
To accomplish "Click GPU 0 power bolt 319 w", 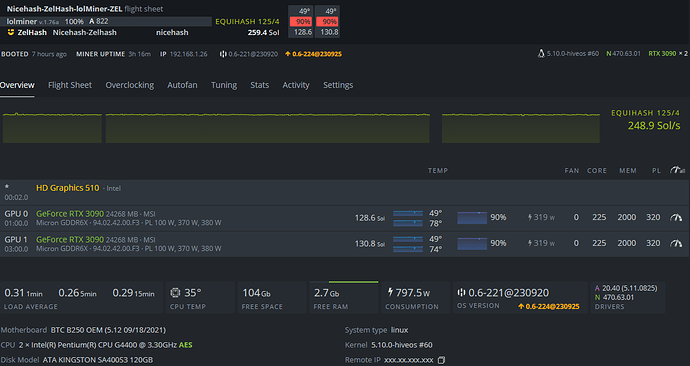I will pyautogui.click(x=541, y=217).
